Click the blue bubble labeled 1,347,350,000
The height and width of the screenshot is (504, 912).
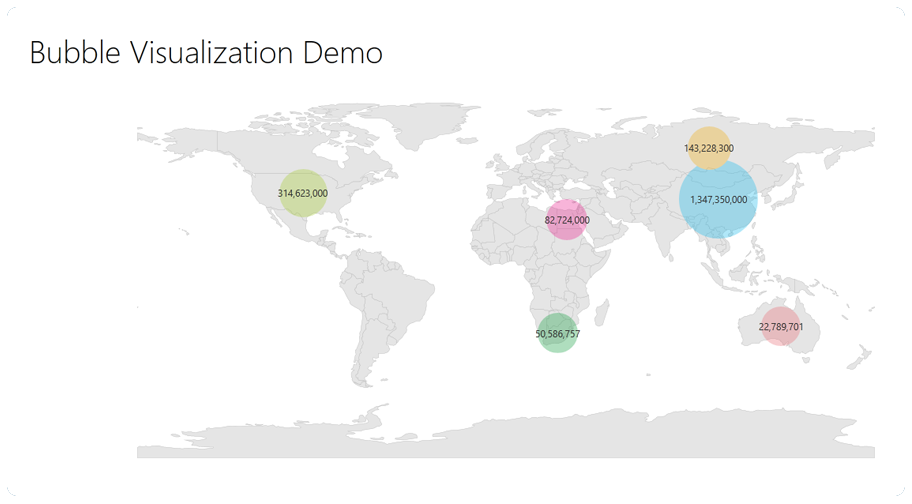718,199
